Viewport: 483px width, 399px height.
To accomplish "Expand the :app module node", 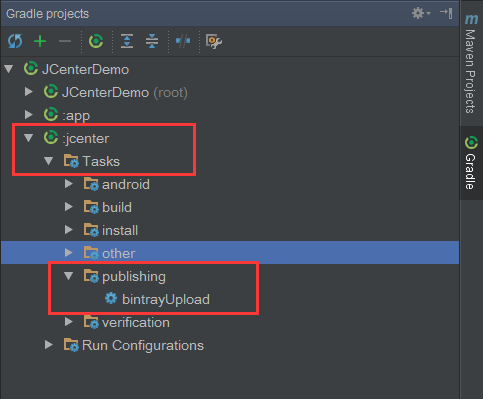I will (x=29, y=115).
